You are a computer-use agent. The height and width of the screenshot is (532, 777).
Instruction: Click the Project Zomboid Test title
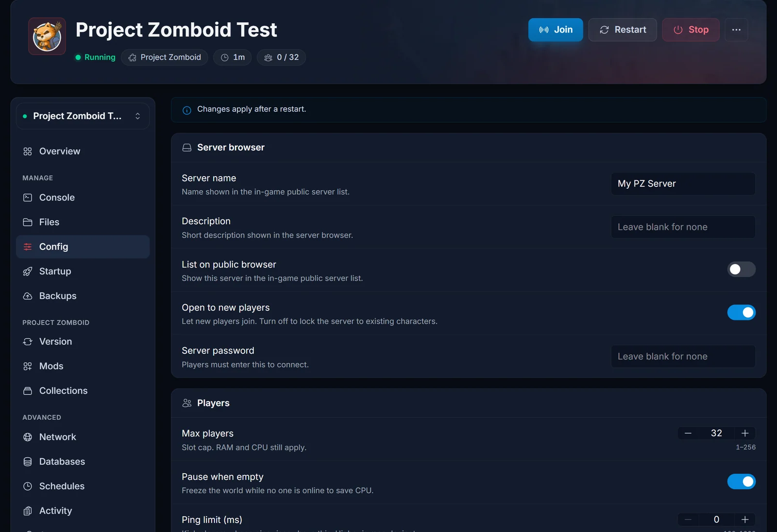[176, 30]
